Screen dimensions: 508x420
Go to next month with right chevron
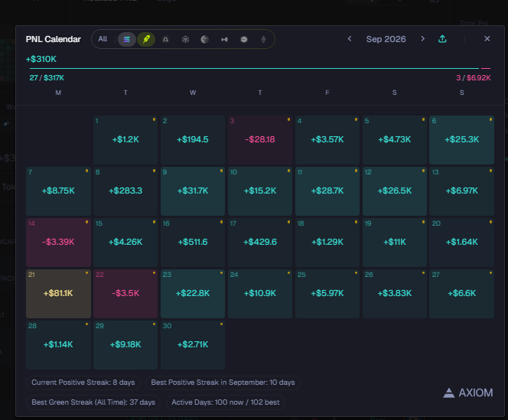tap(422, 39)
